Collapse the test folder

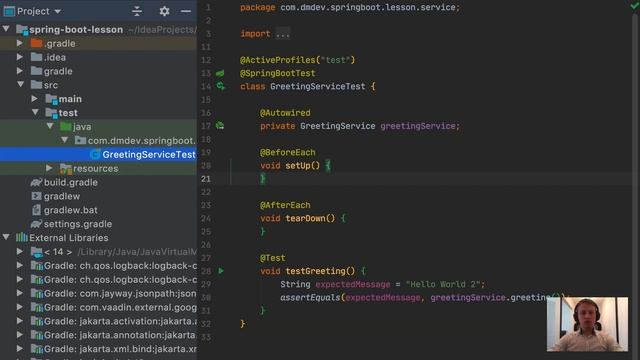[36, 112]
